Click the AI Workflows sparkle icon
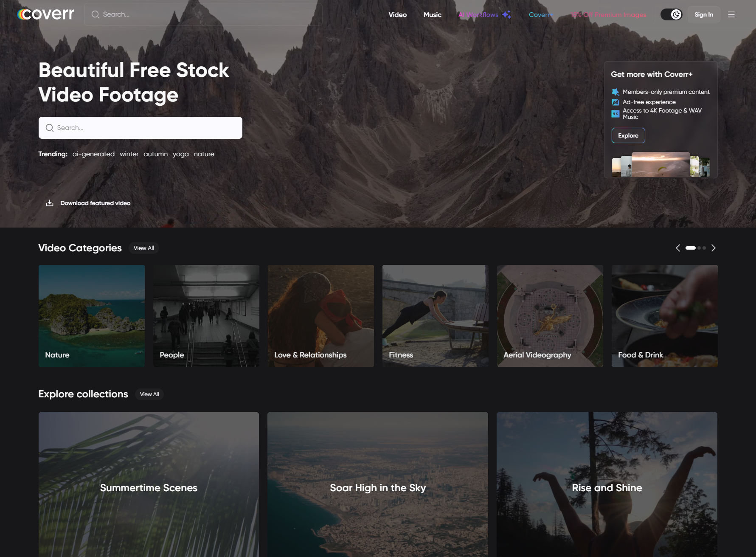 (x=506, y=14)
